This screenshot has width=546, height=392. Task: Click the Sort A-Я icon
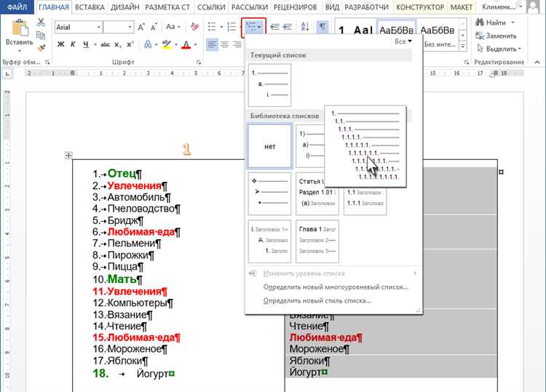[305, 26]
